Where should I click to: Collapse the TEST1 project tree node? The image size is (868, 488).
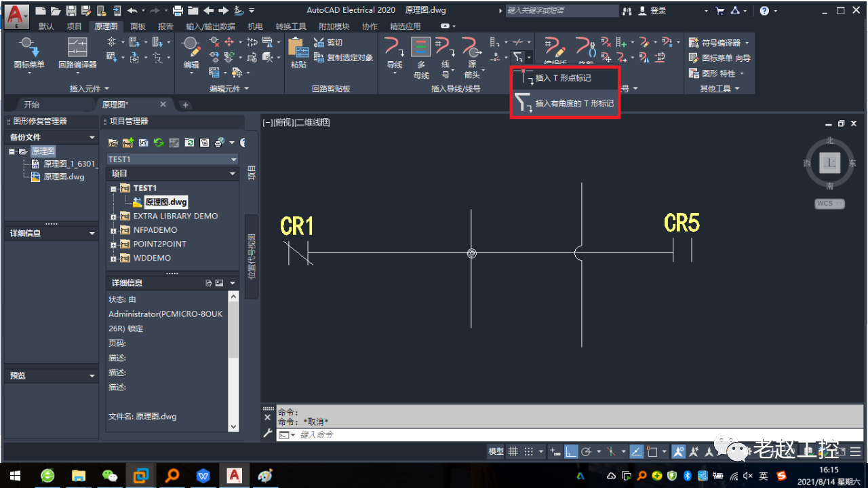113,188
